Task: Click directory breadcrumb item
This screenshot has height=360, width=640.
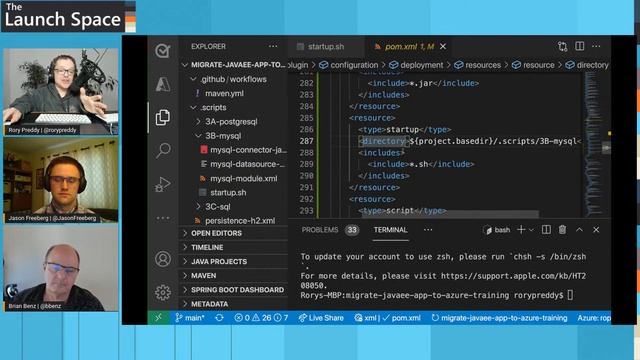Action: (x=587, y=65)
